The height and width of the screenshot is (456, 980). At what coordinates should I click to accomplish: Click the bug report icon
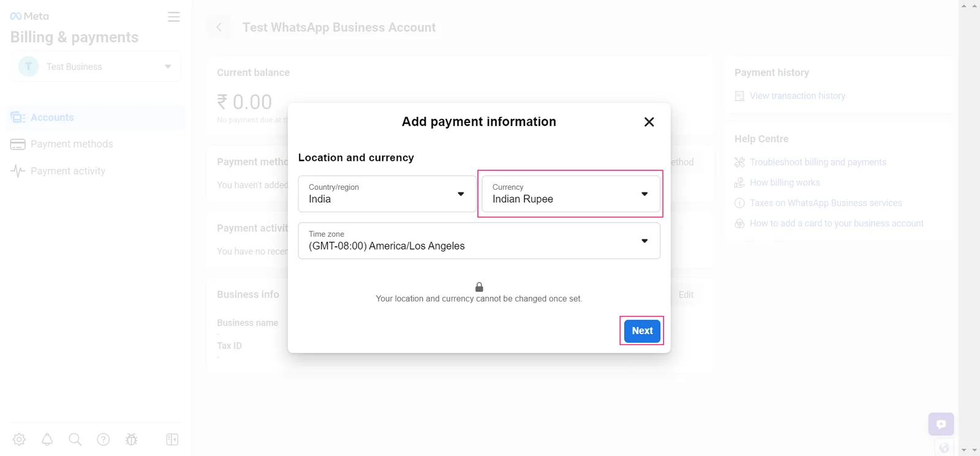point(131,439)
